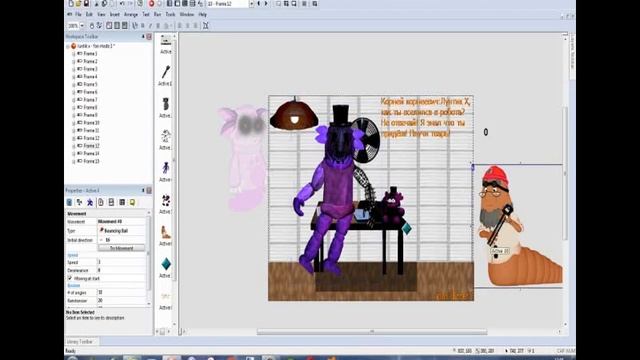Close the Properties panel
640x360 pixels.
[149, 191]
